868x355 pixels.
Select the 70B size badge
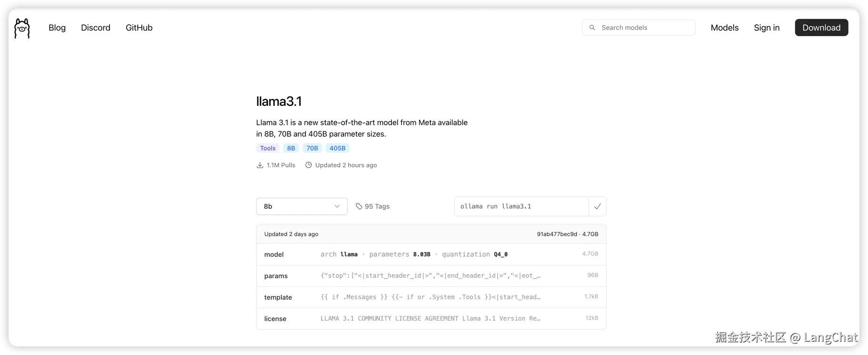(x=312, y=148)
